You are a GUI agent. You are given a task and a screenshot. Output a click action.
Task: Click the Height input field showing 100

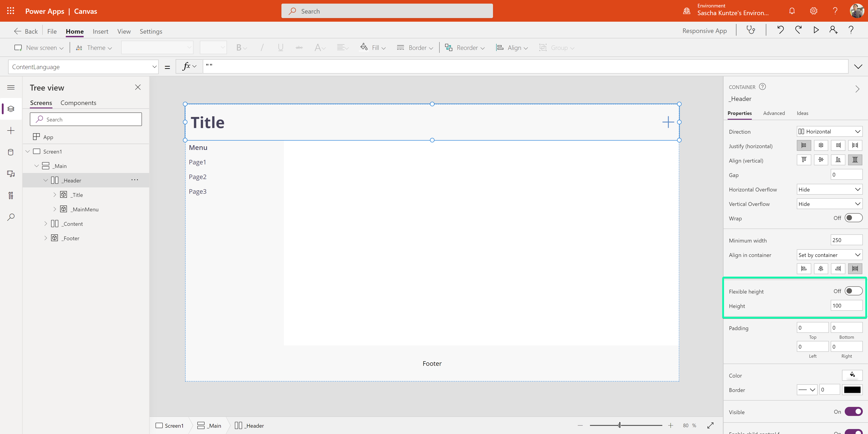(846, 306)
